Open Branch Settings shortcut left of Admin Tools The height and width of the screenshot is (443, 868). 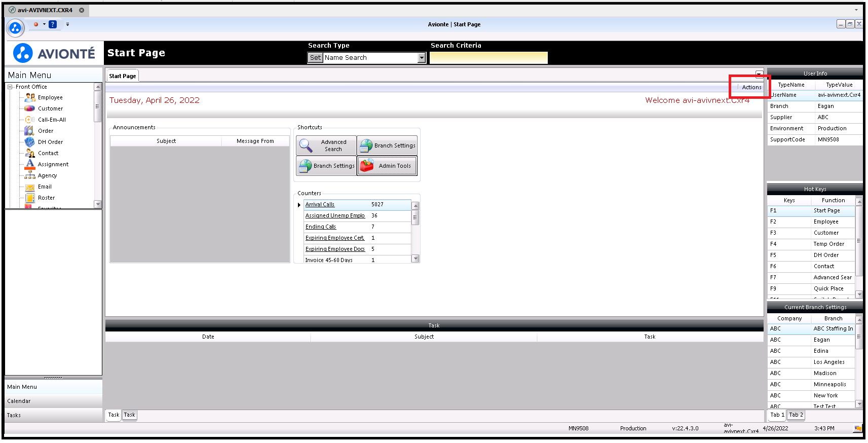326,166
